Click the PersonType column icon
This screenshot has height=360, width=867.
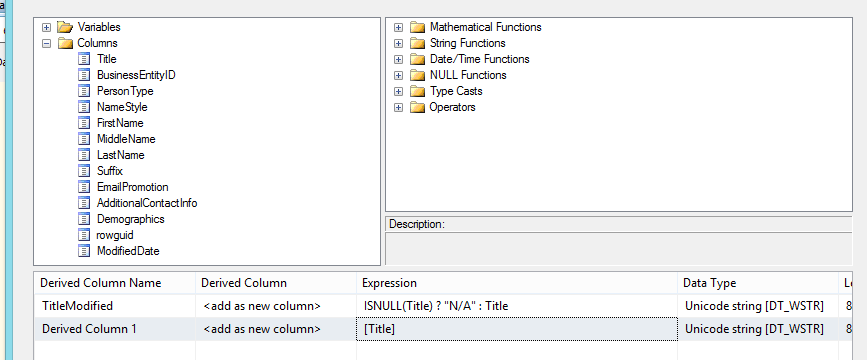84,91
